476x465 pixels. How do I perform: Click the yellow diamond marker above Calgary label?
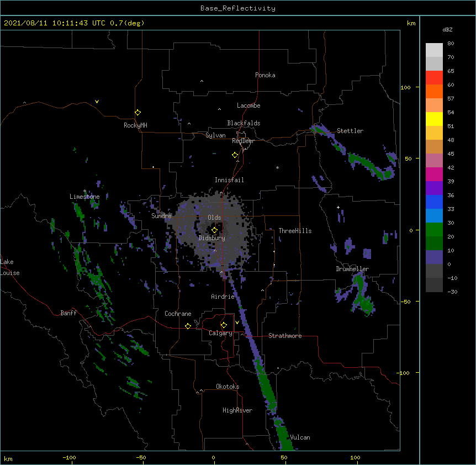224,325
